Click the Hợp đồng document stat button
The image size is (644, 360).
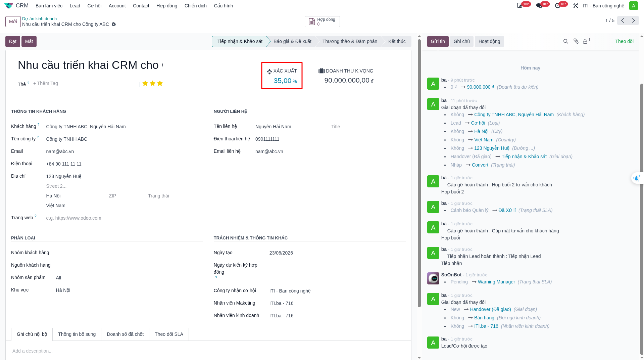322,21
